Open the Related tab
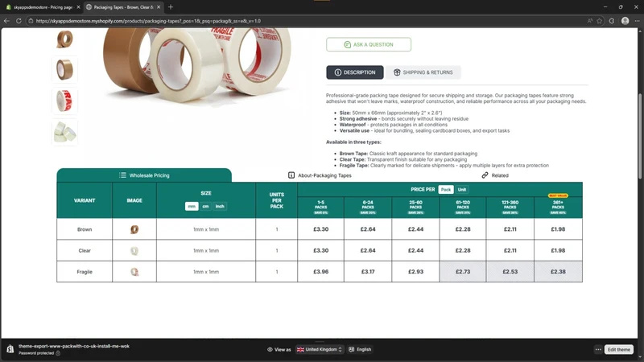The width and height of the screenshot is (644, 362). 495,175
